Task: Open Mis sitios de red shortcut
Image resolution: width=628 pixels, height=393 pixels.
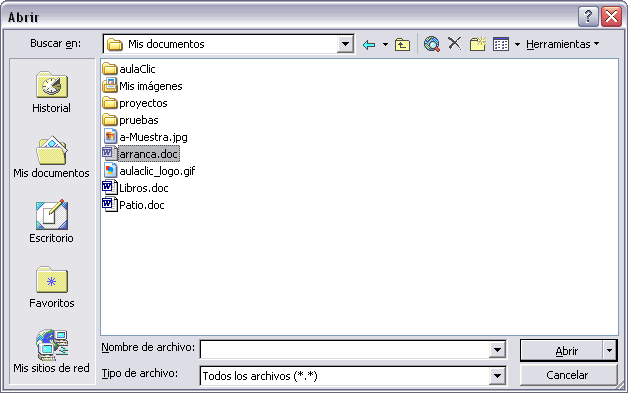Action: point(51,351)
